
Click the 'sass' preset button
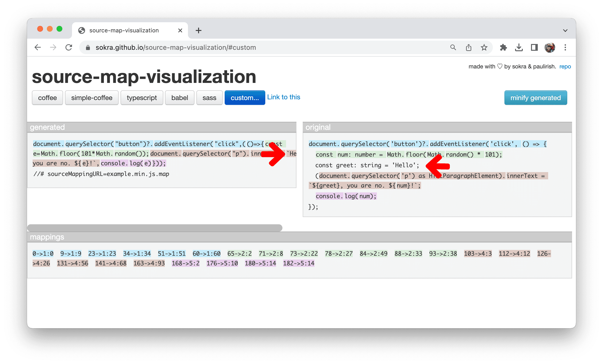[x=209, y=97]
